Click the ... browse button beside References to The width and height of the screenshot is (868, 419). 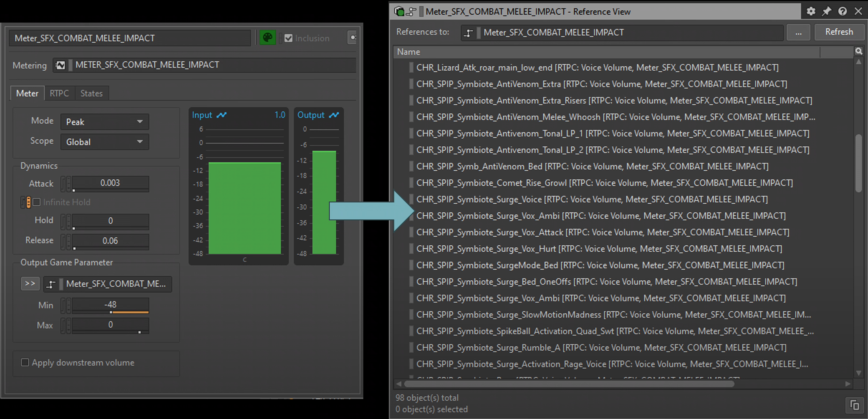point(798,33)
